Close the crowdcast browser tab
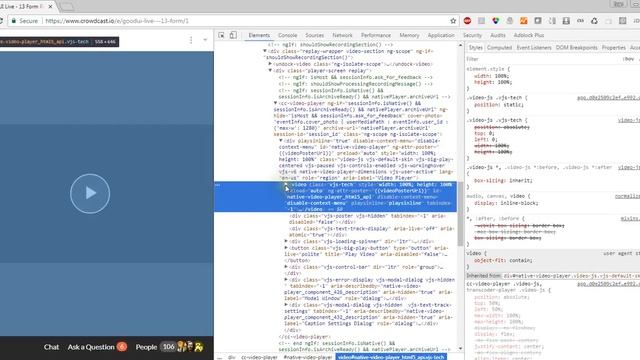Image resolution: width=640 pixels, height=360 pixels. coord(50,7)
